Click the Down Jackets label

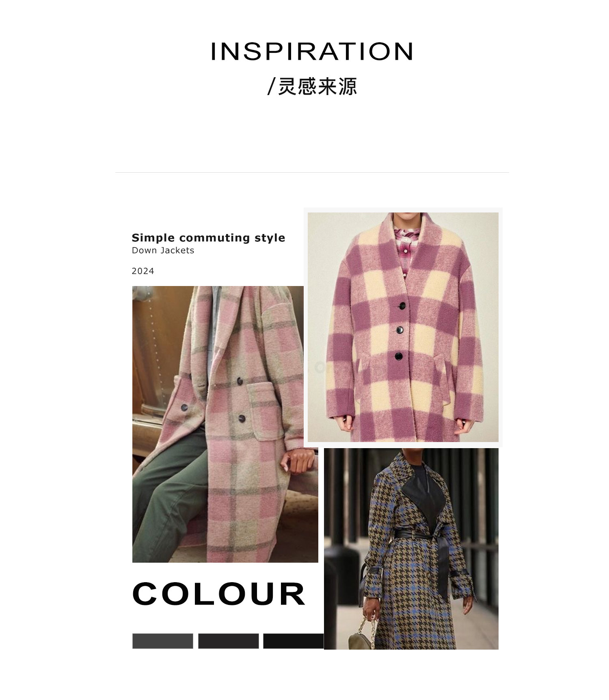pyautogui.click(x=163, y=250)
